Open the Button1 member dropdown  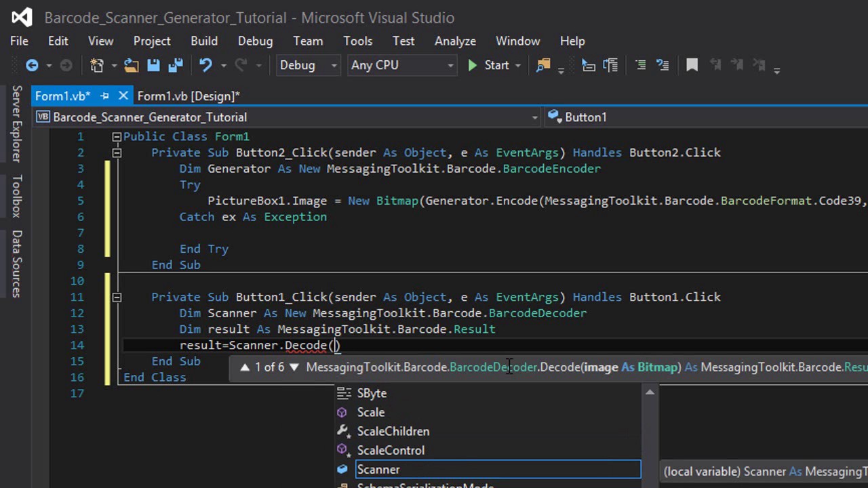click(706, 117)
